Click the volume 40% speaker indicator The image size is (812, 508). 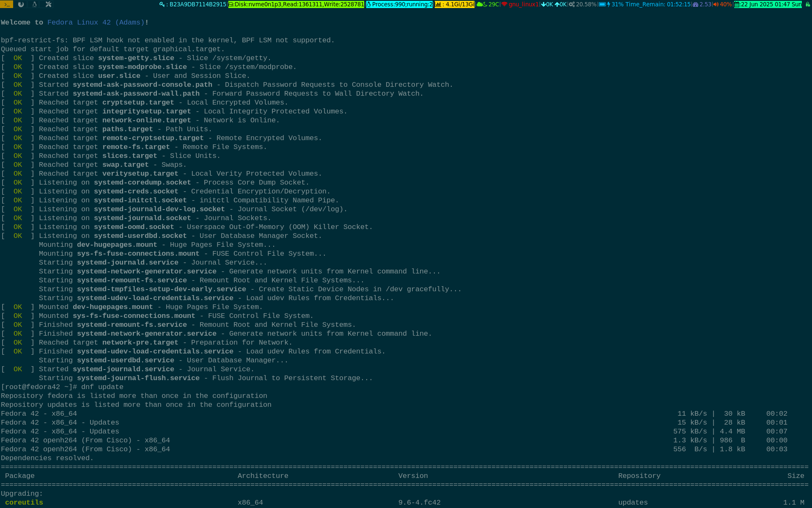pyautogui.click(x=722, y=4)
